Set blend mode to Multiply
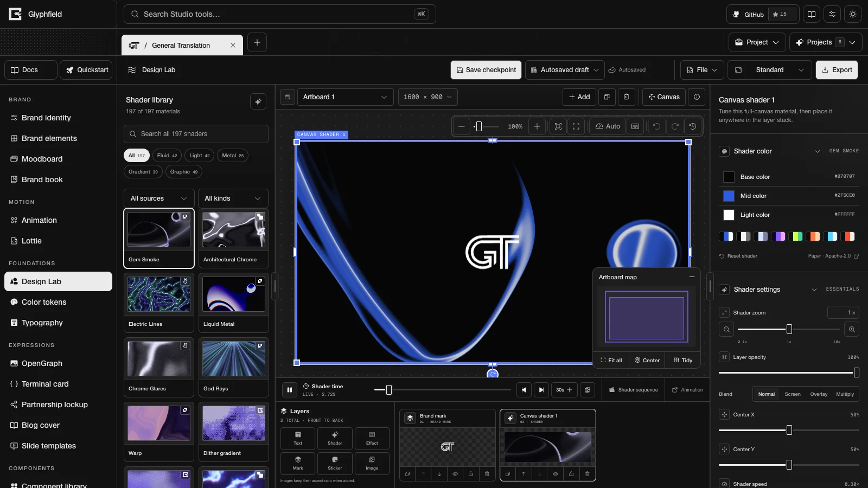This screenshot has width=868, height=488. coord(845,394)
